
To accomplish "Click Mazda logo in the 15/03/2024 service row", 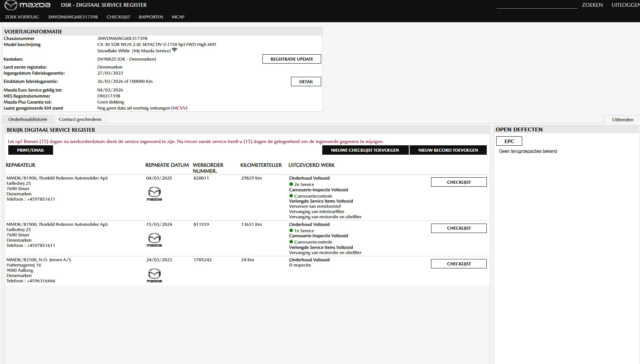I will [x=154, y=240].
